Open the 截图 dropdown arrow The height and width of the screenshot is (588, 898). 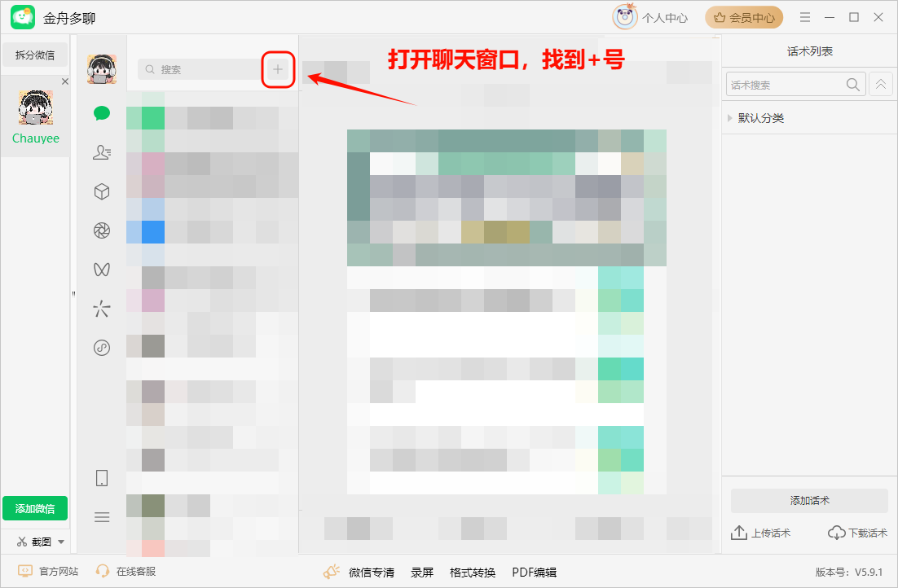coord(61,542)
